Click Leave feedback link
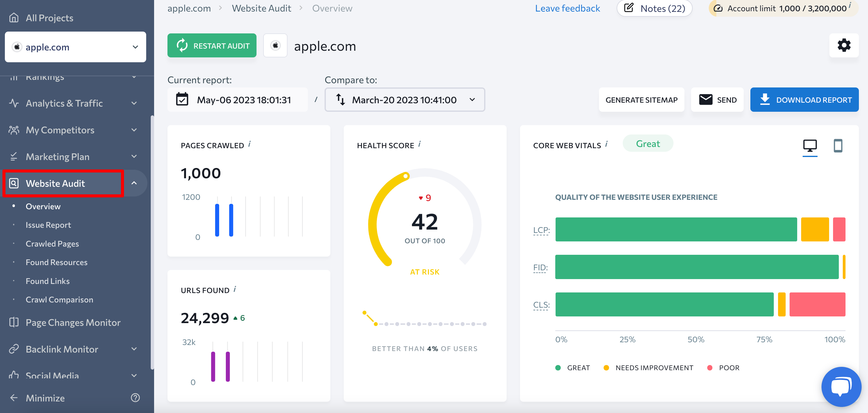Viewport: 868px width, 413px height. [x=567, y=8]
